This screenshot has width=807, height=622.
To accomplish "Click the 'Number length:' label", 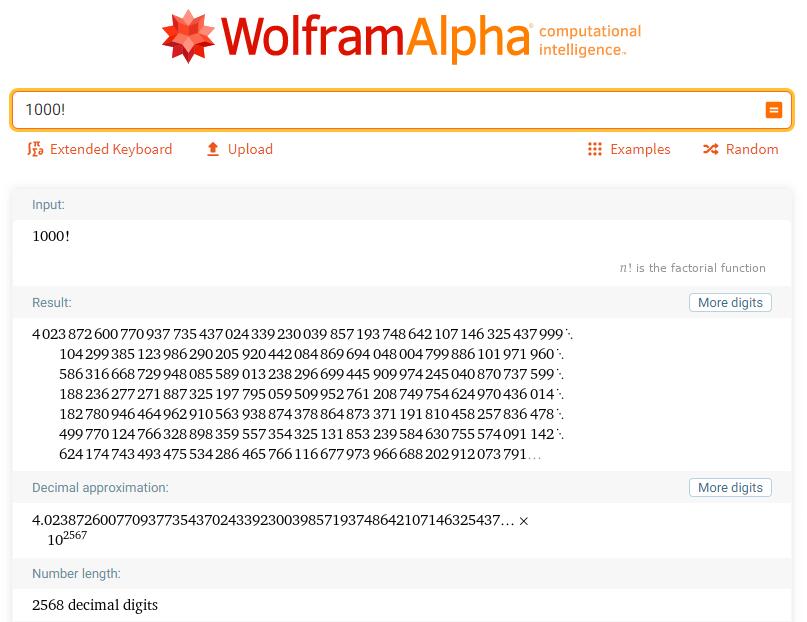I will [x=76, y=574].
